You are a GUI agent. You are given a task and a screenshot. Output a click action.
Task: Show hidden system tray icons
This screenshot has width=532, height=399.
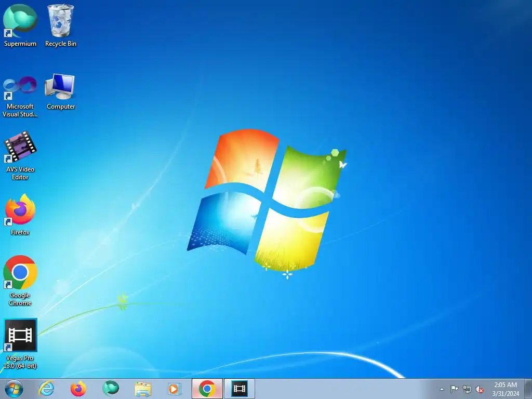[442, 389]
